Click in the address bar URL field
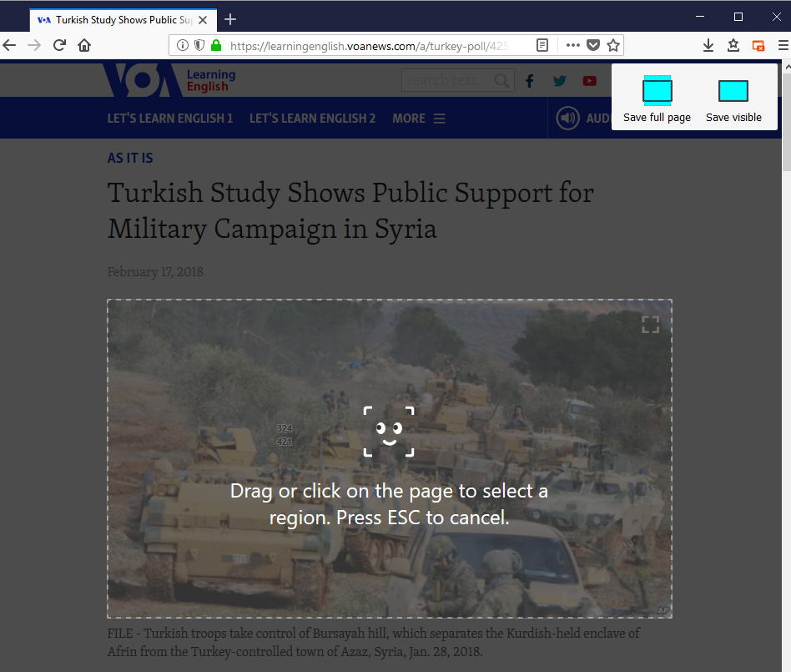 pyautogui.click(x=367, y=45)
